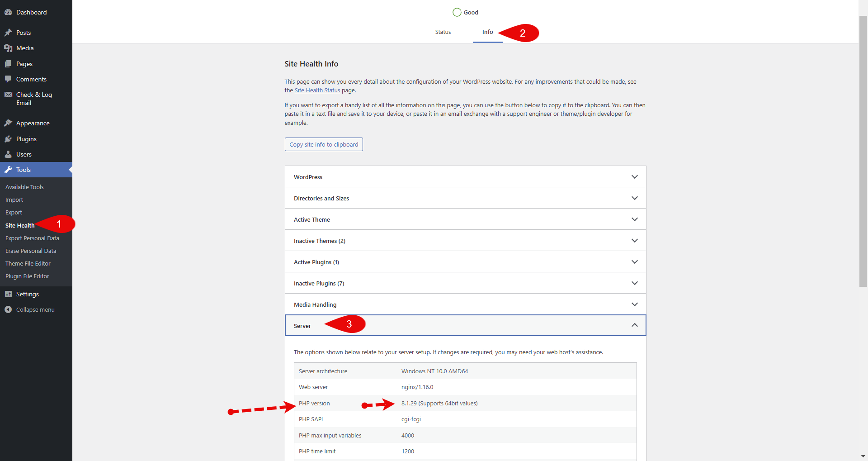This screenshot has height=461, width=868.
Task: Expand the Inactive Plugins (7) section
Action: pyautogui.click(x=465, y=283)
